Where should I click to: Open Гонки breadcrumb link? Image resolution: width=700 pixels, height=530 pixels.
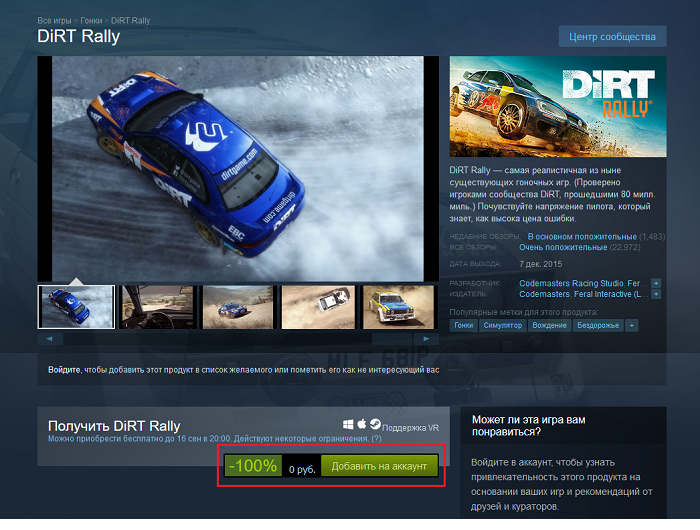tap(91, 21)
